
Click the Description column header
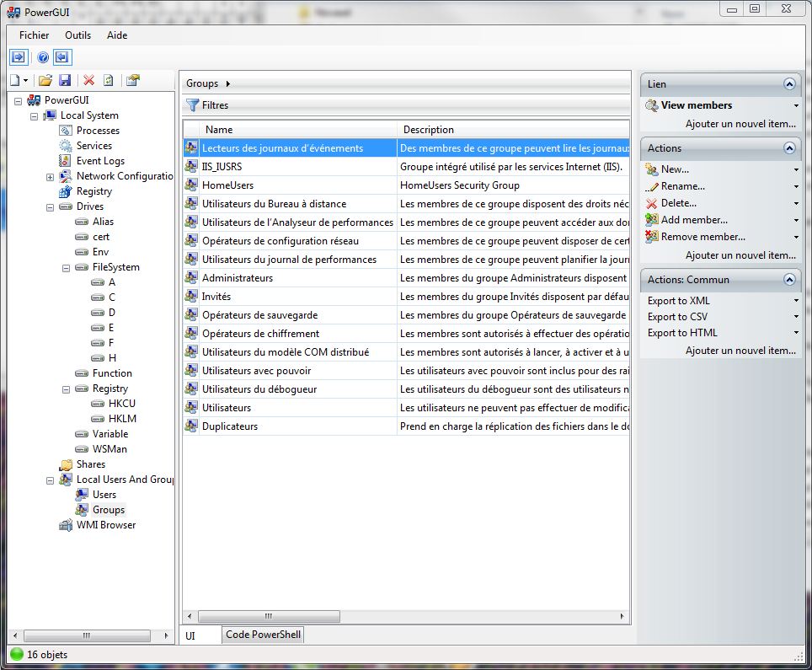click(x=513, y=130)
